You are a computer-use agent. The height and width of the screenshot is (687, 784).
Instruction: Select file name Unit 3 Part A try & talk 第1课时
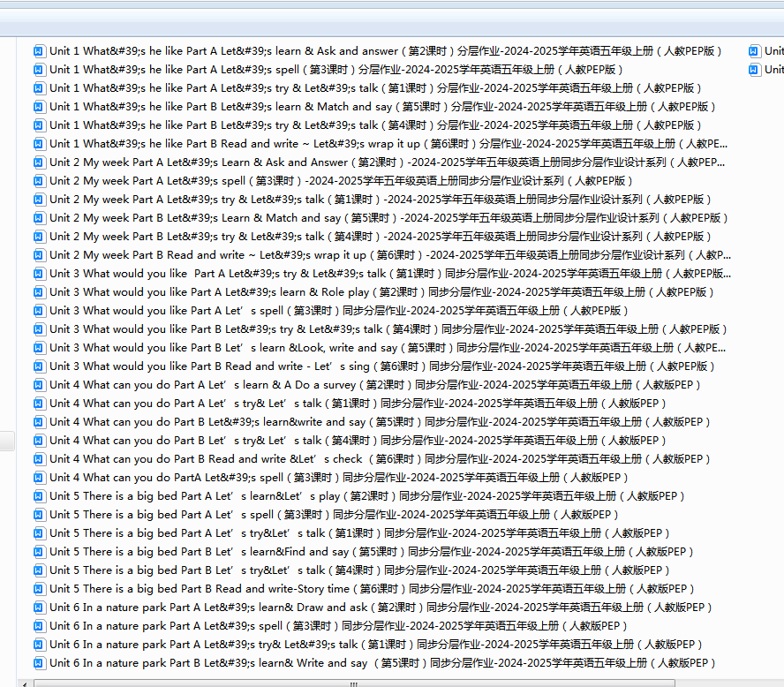click(x=390, y=274)
